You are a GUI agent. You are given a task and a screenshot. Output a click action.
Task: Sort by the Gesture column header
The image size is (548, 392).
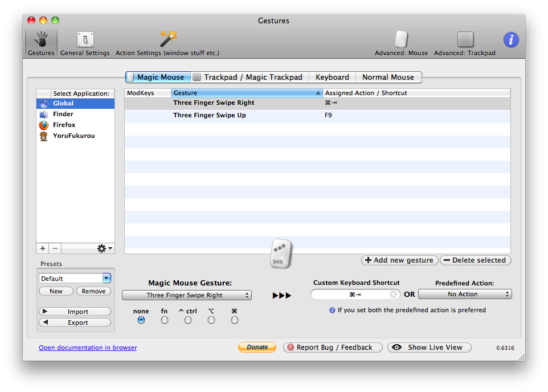point(247,93)
